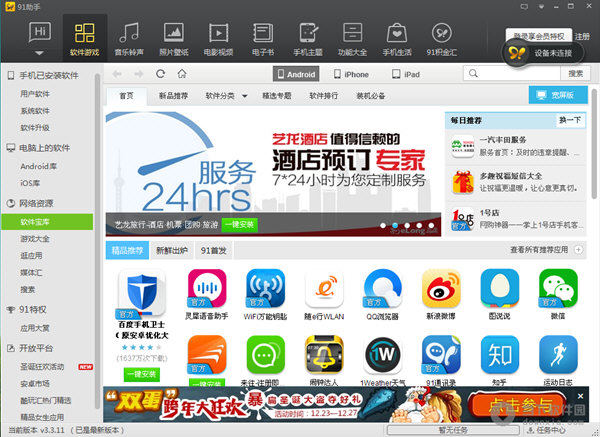
Task: Open the 随e行WLAN app icon
Action: (x=324, y=288)
